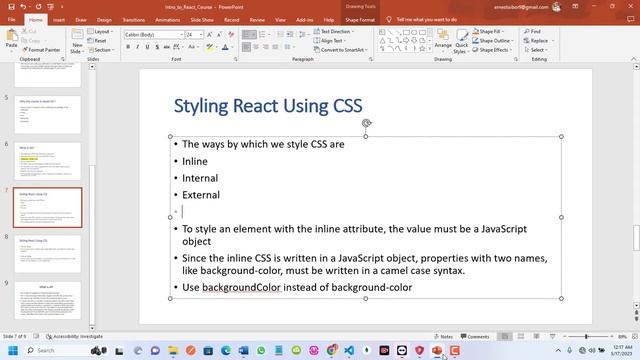Open Convert to SmartArt menu
The height and width of the screenshot is (360, 640).
[x=340, y=50]
